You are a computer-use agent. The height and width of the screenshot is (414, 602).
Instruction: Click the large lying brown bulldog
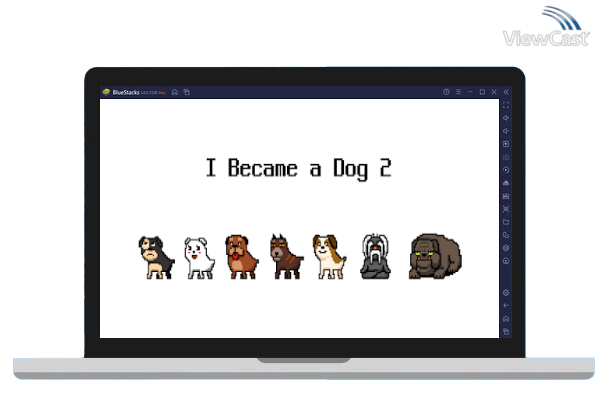click(435, 256)
